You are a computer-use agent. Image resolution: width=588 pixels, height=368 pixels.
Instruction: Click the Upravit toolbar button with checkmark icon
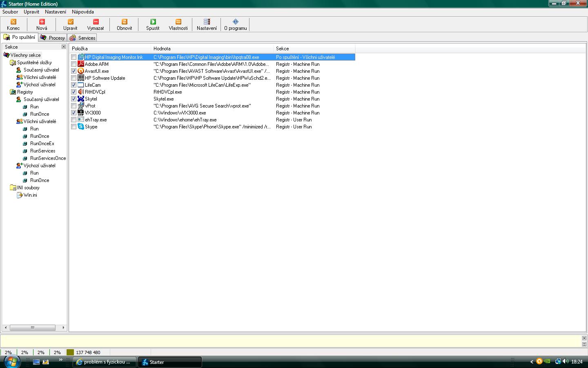[70, 25]
